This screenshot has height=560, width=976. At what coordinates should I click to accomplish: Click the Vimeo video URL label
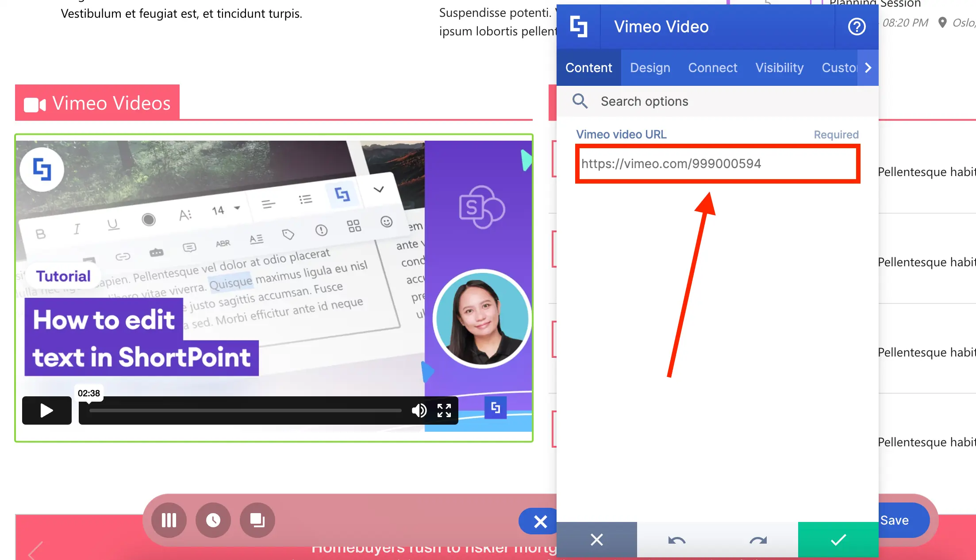(621, 134)
